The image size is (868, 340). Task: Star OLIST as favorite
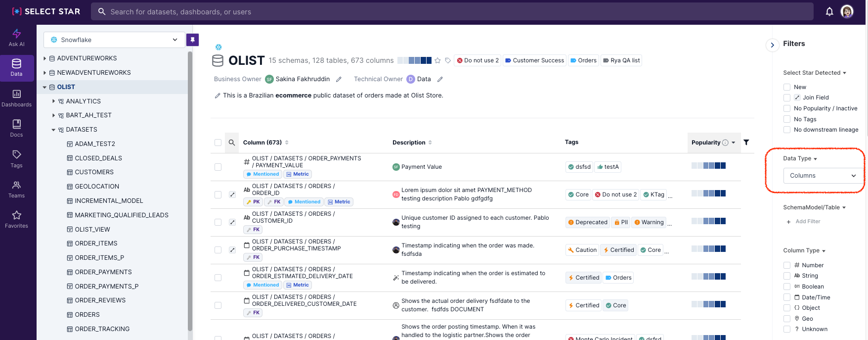coord(437,60)
